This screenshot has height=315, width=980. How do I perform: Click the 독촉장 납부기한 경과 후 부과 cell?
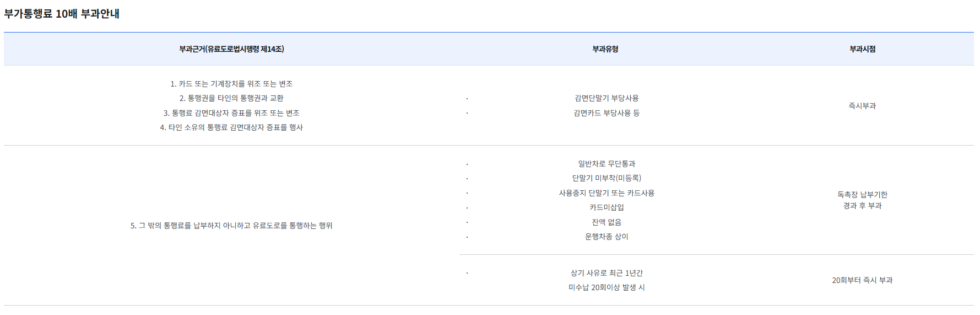[x=862, y=200]
